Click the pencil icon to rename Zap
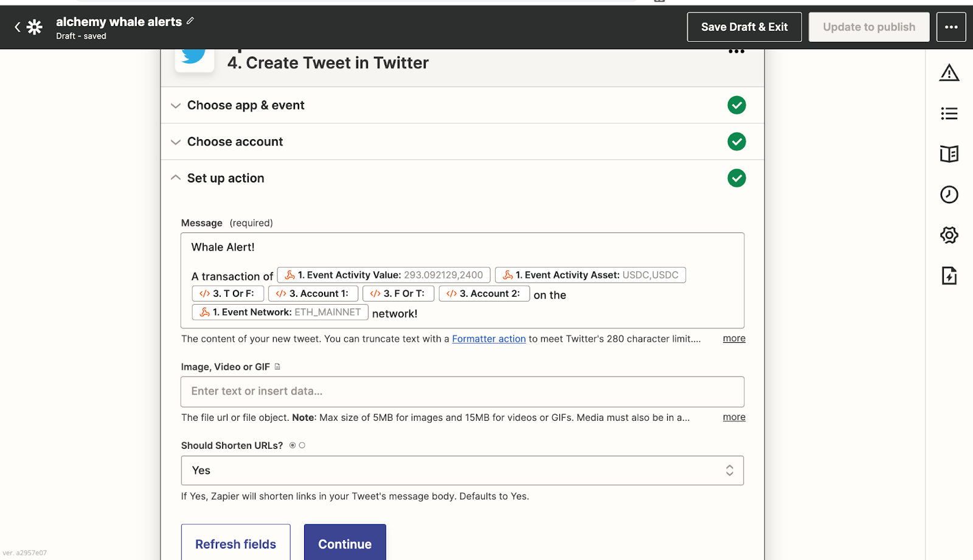The image size is (973, 560). coord(190,21)
